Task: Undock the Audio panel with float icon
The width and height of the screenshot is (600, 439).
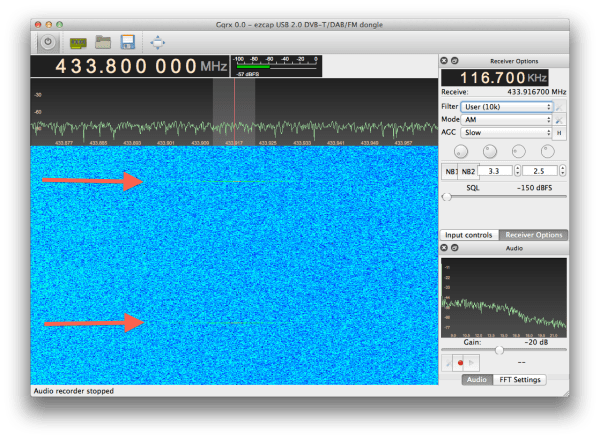Action: tap(455, 247)
